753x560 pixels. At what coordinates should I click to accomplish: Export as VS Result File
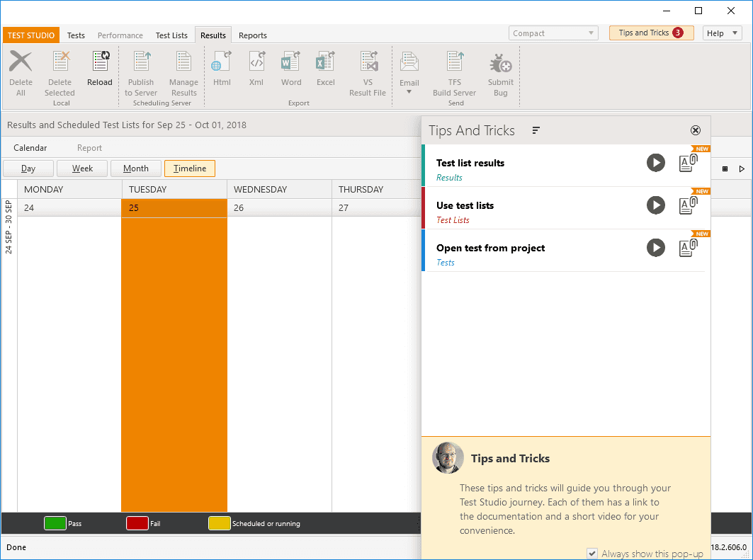coord(368,62)
